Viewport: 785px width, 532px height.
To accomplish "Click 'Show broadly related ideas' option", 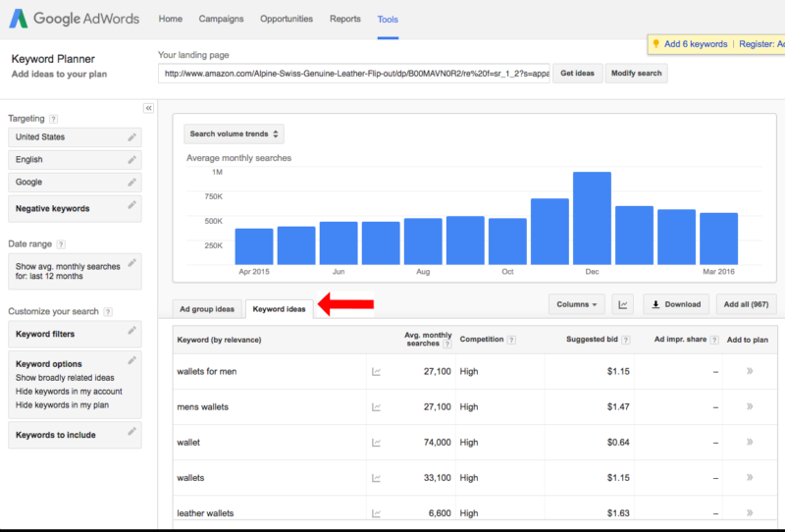I will [x=65, y=378].
